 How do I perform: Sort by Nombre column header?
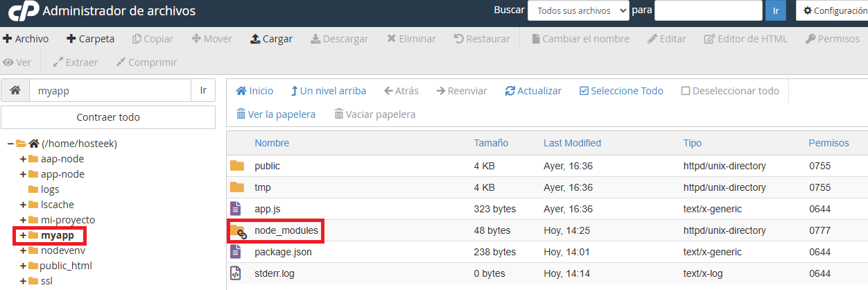click(x=272, y=143)
